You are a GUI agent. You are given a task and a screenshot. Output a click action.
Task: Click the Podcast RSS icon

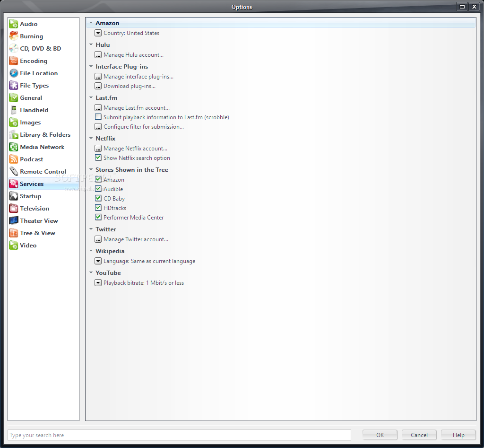tap(14, 159)
